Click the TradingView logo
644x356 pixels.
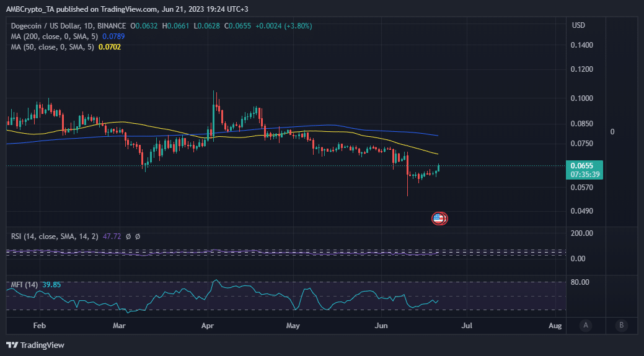click(35, 345)
